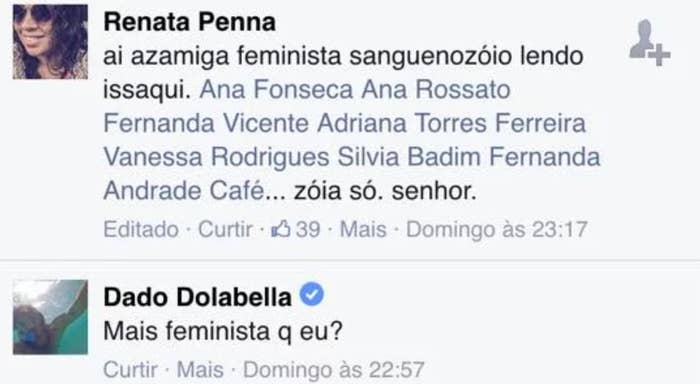Open Mais options on Dado's comment
Viewport: 700px width, 384px height.
(x=200, y=370)
